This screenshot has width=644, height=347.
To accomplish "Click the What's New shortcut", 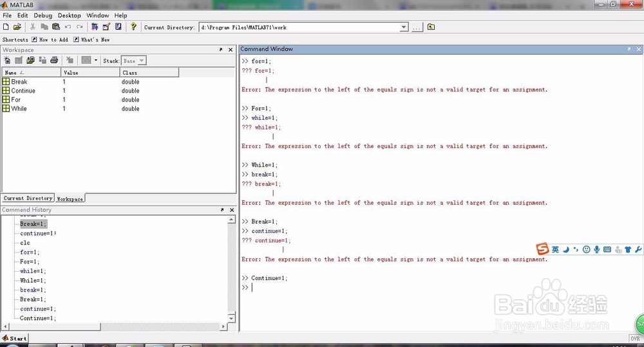I will [91, 39].
